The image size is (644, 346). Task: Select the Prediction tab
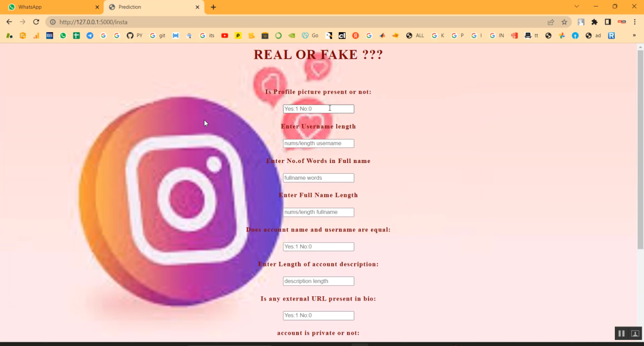pos(155,7)
